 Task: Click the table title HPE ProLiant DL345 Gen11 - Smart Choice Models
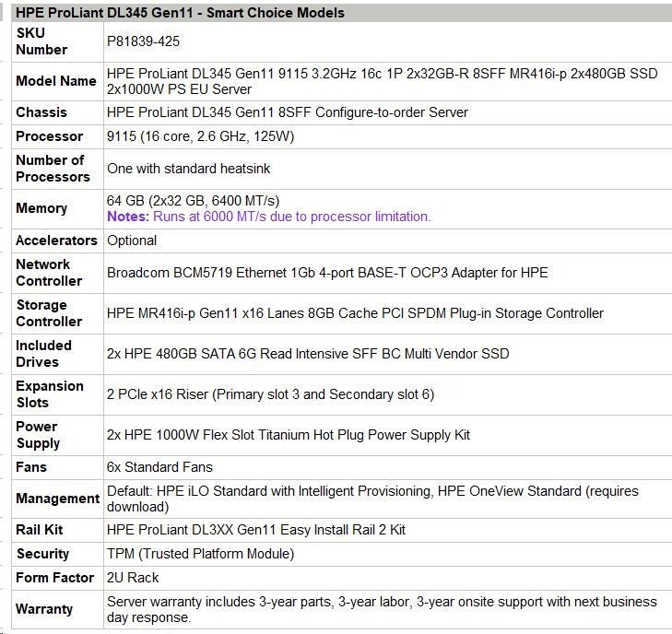pyautogui.click(x=181, y=13)
